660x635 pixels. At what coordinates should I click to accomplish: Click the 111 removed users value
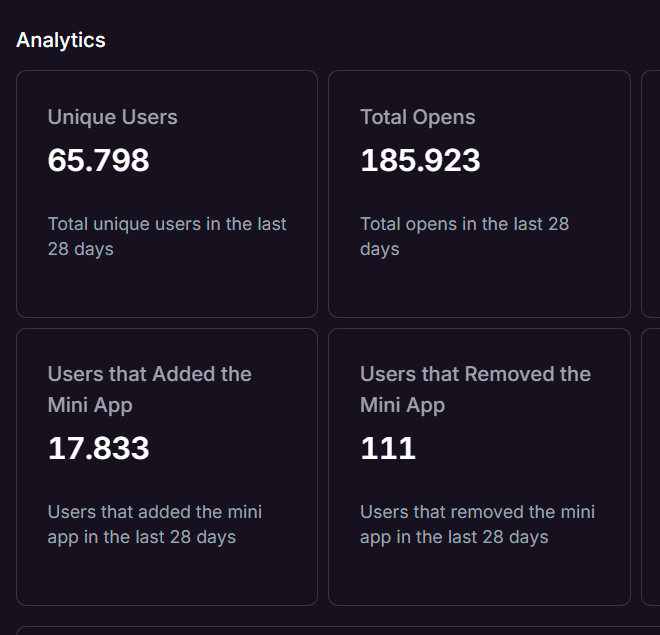tap(388, 448)
